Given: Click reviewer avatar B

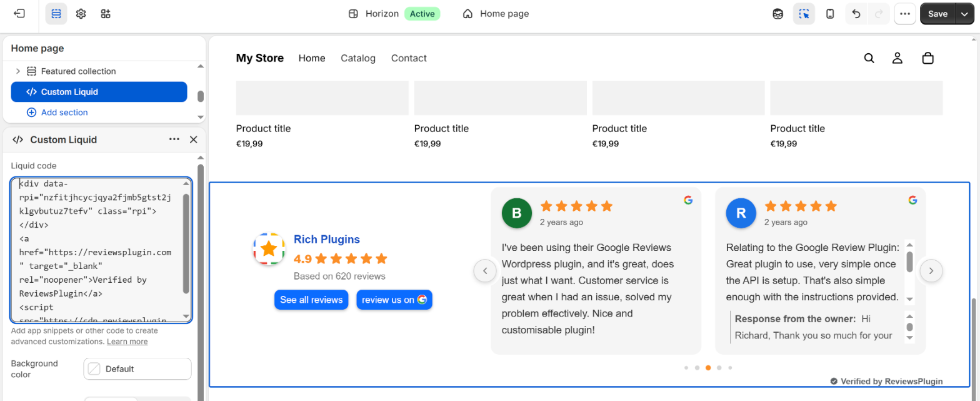Looking at the screenshot, I should pos(517,213).
